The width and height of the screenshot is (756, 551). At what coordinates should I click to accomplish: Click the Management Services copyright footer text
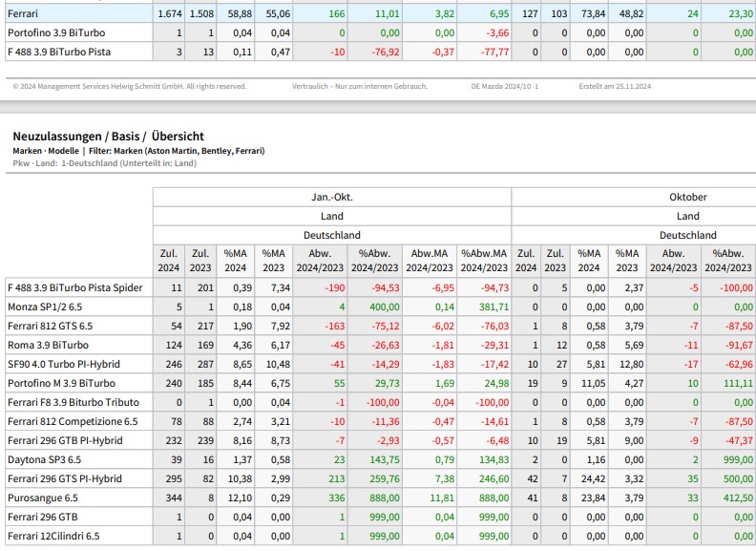[130, 86]
